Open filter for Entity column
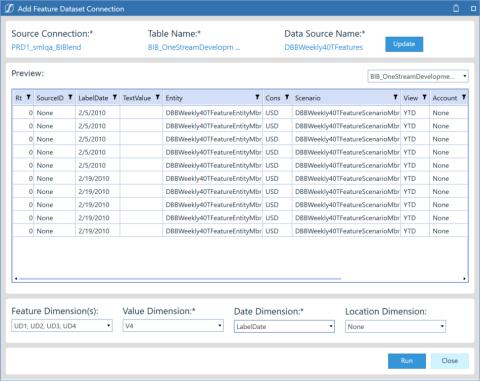480x381 pixels. [x=257, y=97]
